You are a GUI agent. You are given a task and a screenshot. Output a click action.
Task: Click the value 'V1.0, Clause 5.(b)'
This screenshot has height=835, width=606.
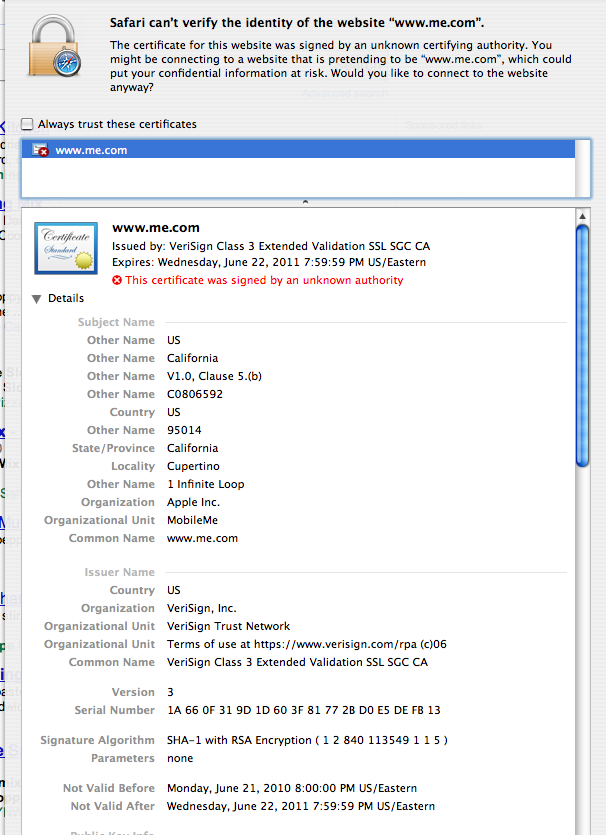click(x=214, y=376)
